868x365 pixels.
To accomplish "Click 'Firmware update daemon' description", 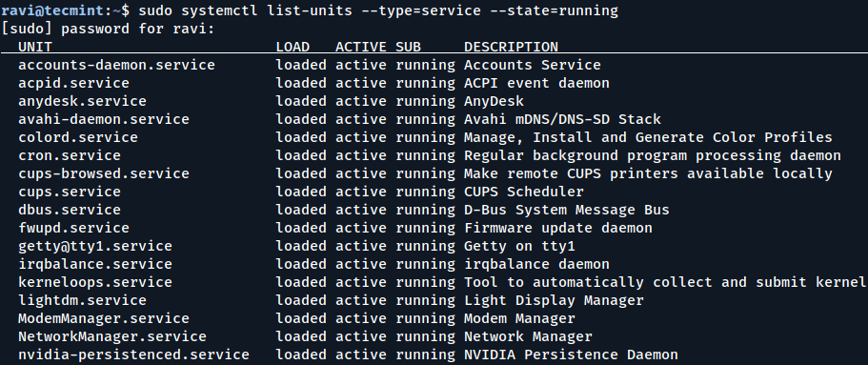I will 558,228.
